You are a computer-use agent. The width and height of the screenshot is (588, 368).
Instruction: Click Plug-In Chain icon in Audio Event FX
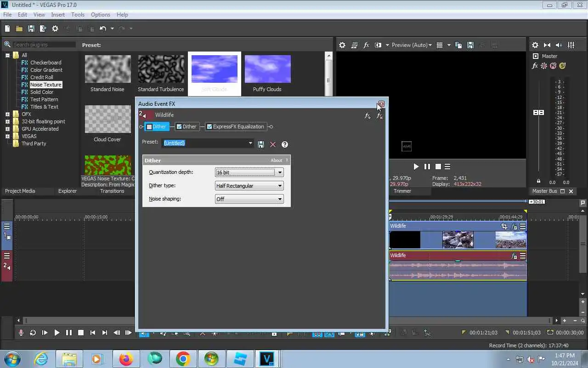pyautogui.click(x=367, y=116)
